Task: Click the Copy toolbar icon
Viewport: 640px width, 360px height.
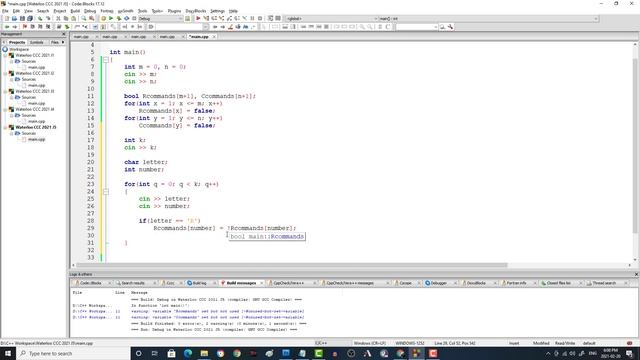Action: click(66, 18)
